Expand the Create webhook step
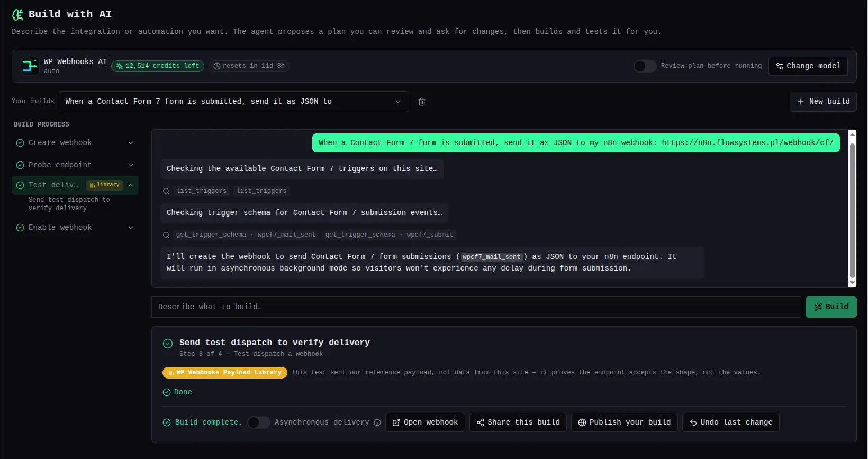The height and width of the screenshot is (459, 868). [x=131, y=143]
